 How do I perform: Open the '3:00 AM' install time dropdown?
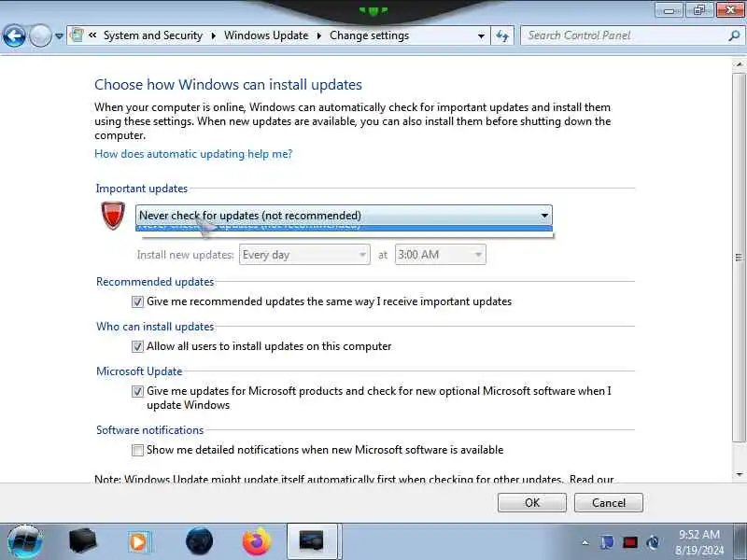[440, 255]
